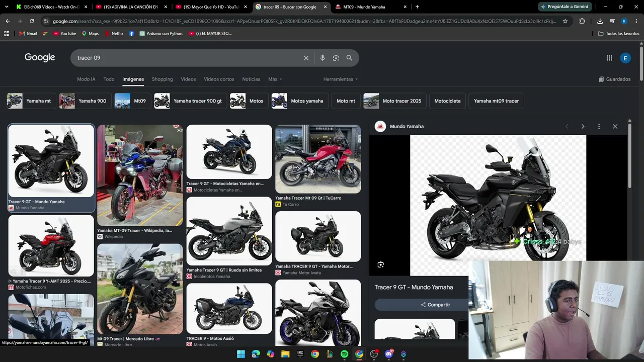Open the Chrome extensions puzzle icon
The height and width of the screenshot is (362, 644).
pyautogui.click(x=582, y=21)
